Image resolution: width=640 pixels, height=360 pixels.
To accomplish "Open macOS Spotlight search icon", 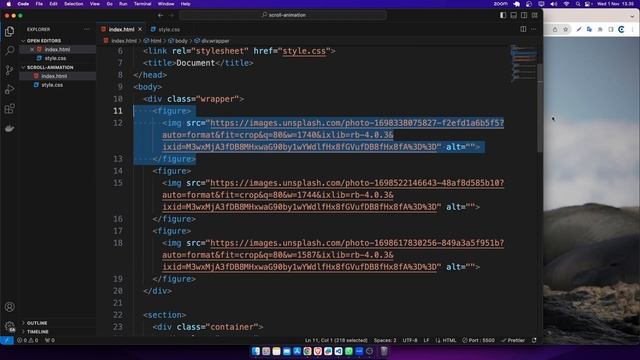I will click(x=578, y=4).
